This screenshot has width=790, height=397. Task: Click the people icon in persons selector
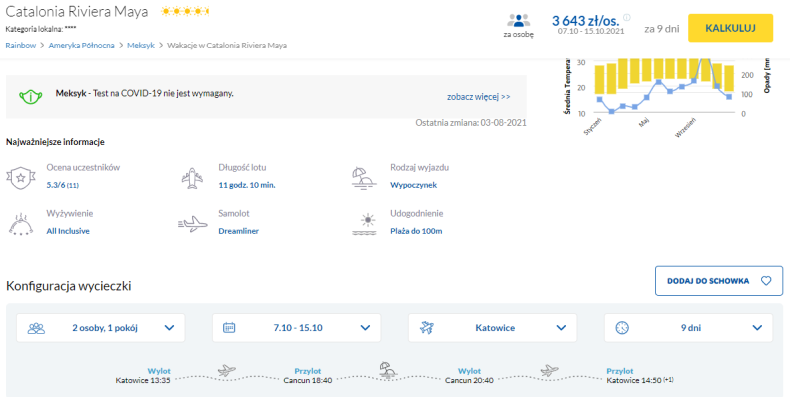(36, 328)
